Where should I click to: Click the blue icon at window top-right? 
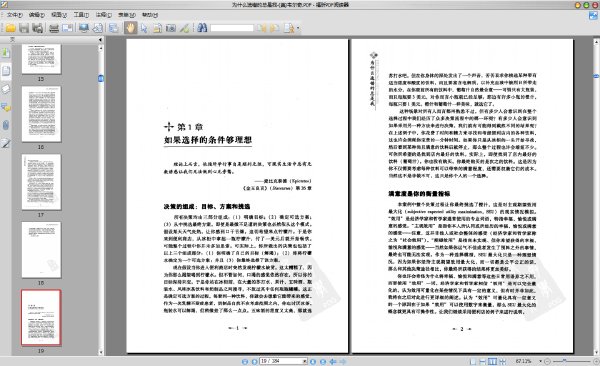[x=593, y=15]
